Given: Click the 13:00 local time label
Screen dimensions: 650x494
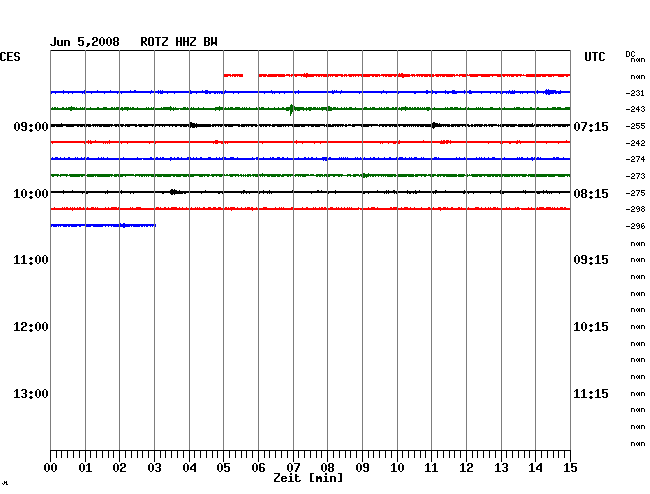Looking at the screenshot, I should click(x=31, y=394).
